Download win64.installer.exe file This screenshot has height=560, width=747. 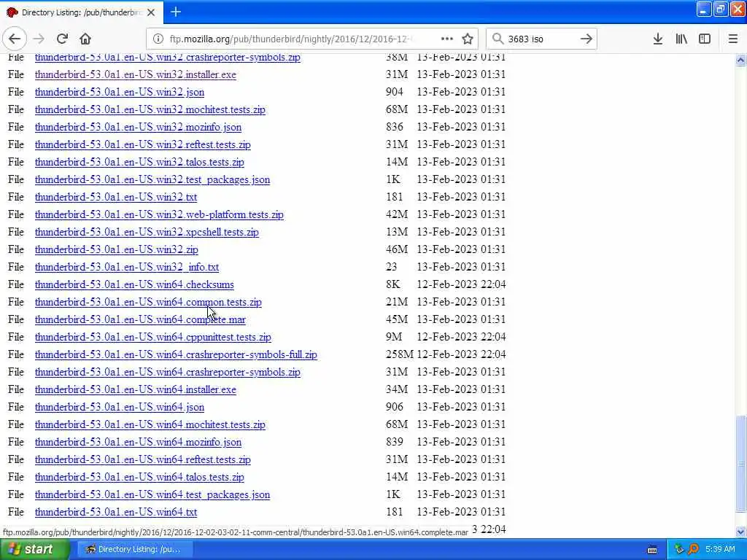(135, 389)
